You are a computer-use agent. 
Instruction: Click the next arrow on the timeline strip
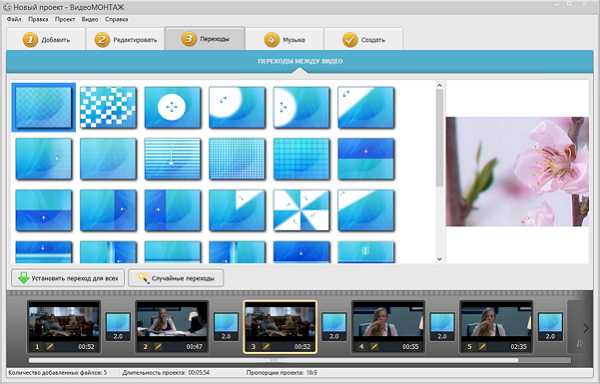coord(587,329)
